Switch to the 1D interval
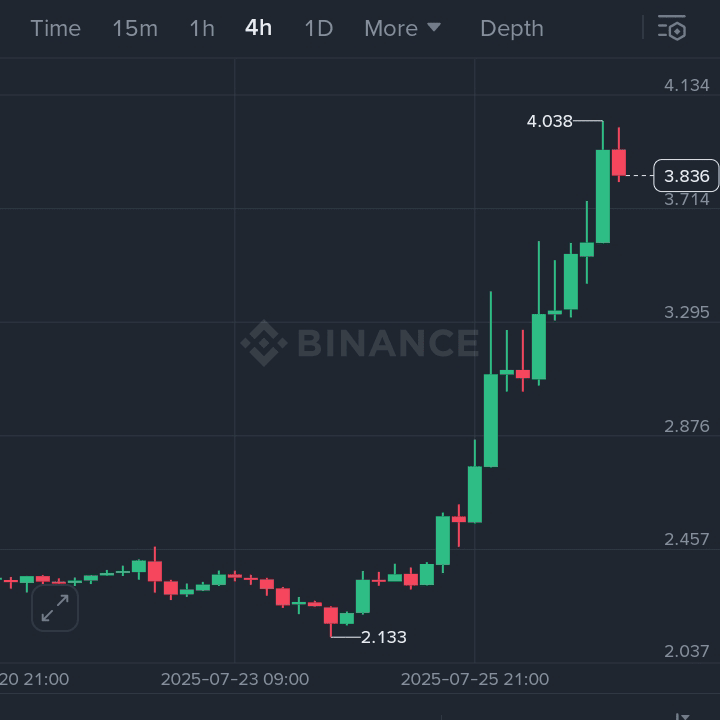Viewport: 720px width, 720px height. click(x=318, y=28)
